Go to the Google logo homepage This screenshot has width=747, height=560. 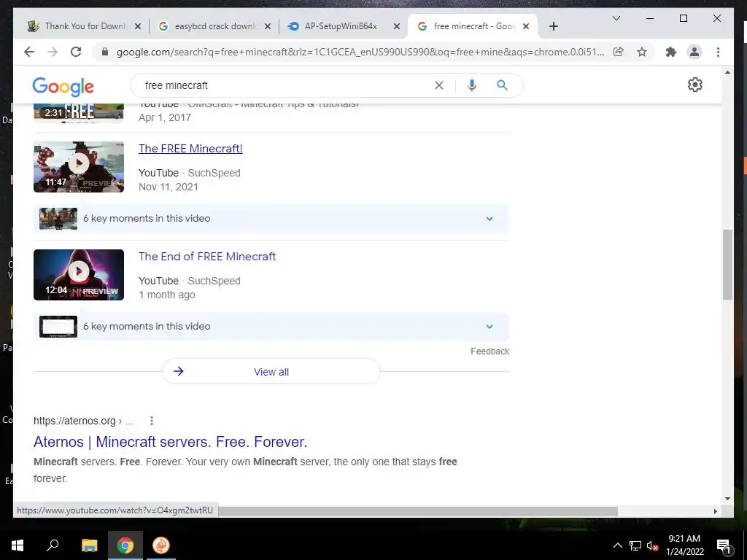[63, 87]
